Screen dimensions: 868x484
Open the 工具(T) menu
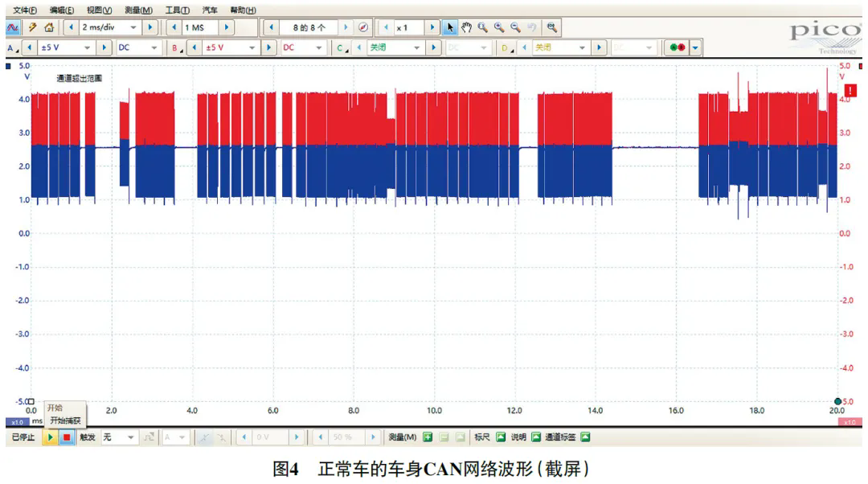[x=177, y=10]
